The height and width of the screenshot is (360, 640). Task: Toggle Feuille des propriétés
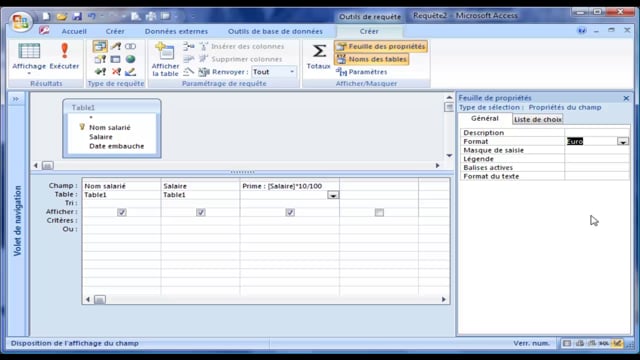tap(381, 46)
